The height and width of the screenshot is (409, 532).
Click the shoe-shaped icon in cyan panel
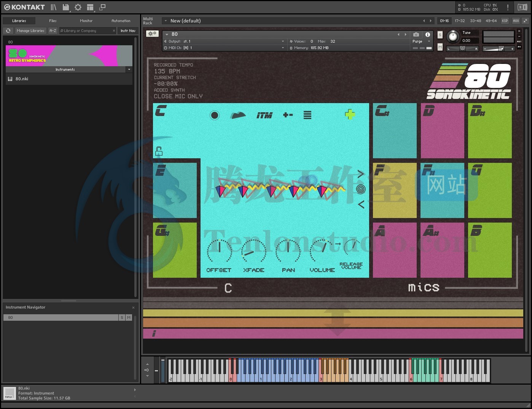[238, 115]
